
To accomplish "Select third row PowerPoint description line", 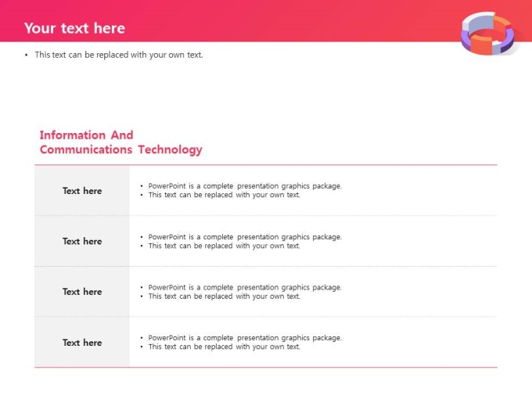I will (x=245, y=287).
